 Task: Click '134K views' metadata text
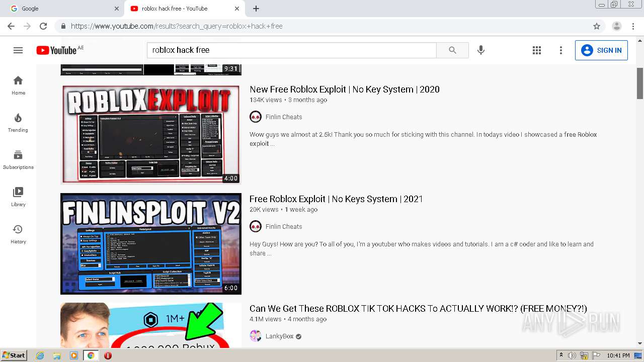coord(266,100)
